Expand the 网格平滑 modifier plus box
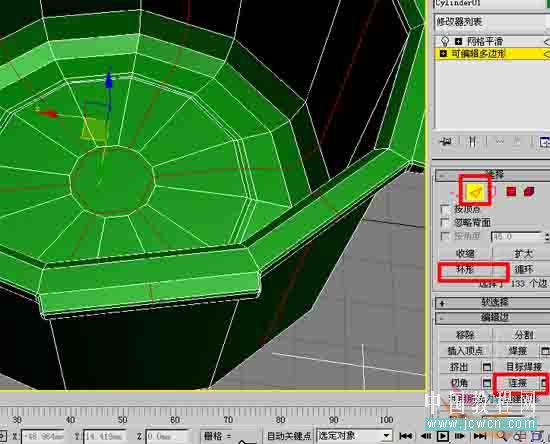Viewport: 550px width, 444px height. coord(458,41)
